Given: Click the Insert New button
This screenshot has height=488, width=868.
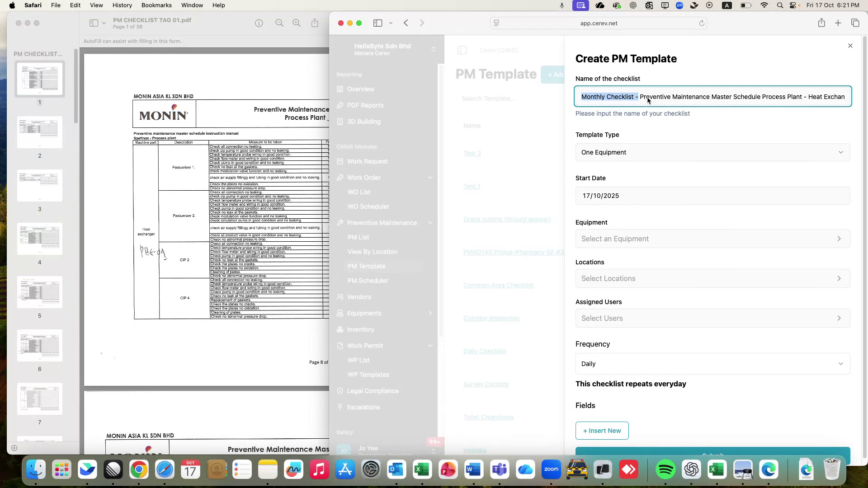Looking at the screenshot, I should 602,431.
